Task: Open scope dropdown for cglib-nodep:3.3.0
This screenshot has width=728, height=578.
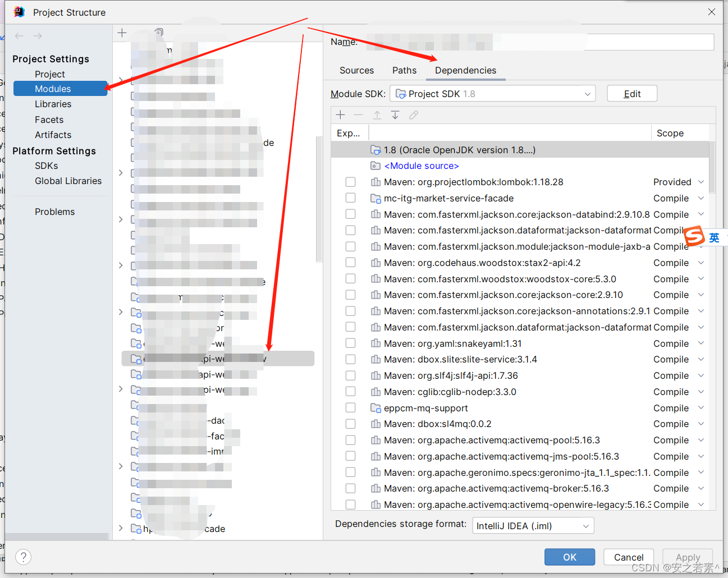Action: click(x=701, y=392)
